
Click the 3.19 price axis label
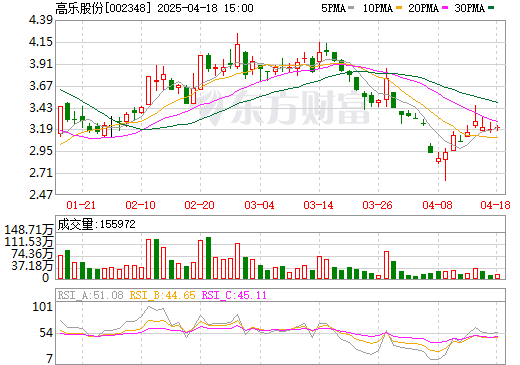[x=41, y=129]
